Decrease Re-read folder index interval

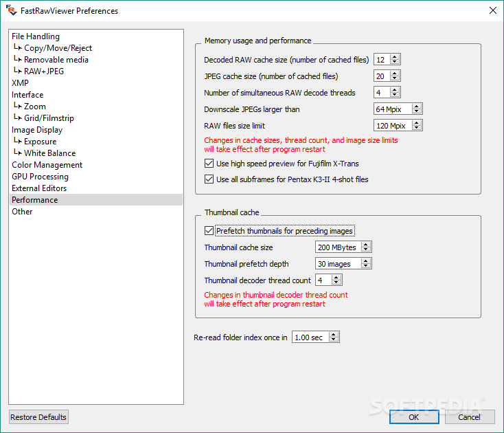coord(333,340)
